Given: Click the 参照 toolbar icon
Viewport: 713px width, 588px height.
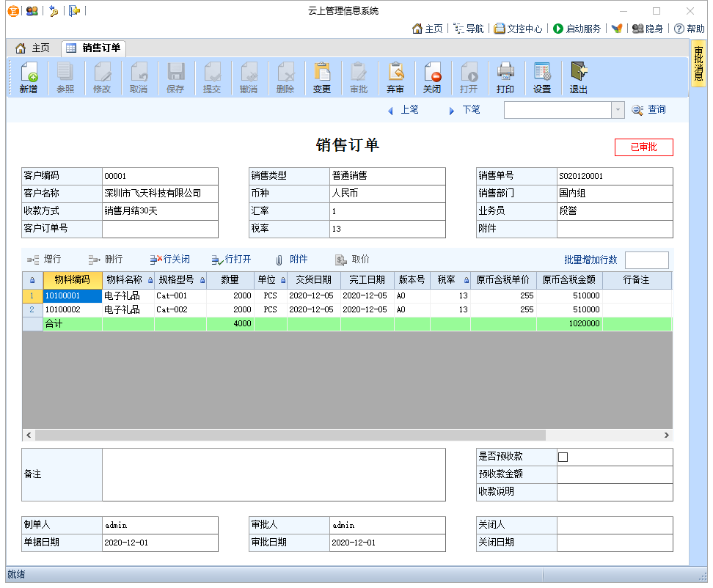Looking at the screenshot, I should tap(65, 78).
